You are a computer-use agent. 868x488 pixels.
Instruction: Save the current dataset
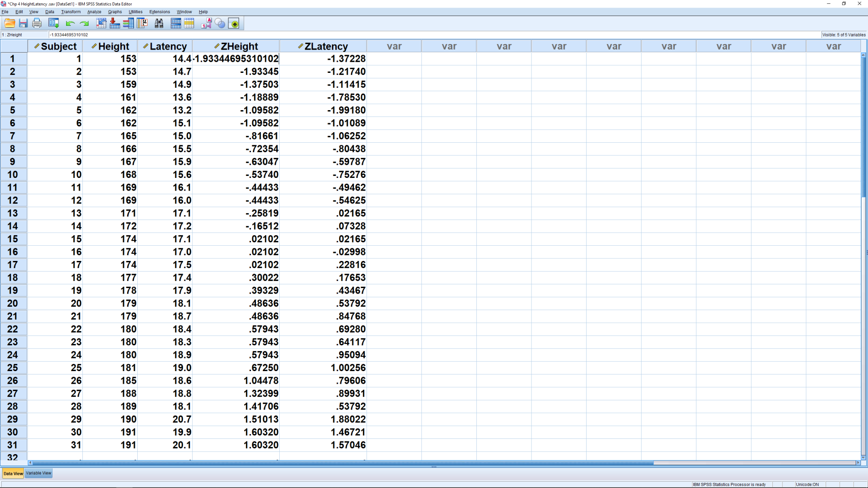(x=22, y=23)
